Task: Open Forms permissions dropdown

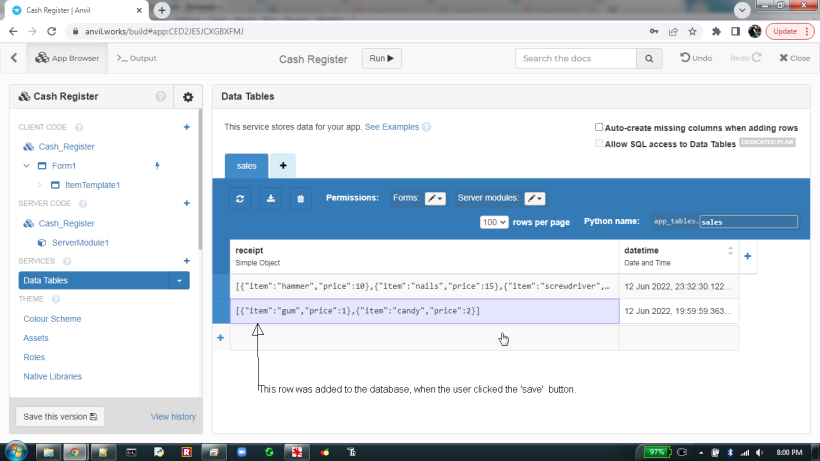Action: [x=435, y=198]
